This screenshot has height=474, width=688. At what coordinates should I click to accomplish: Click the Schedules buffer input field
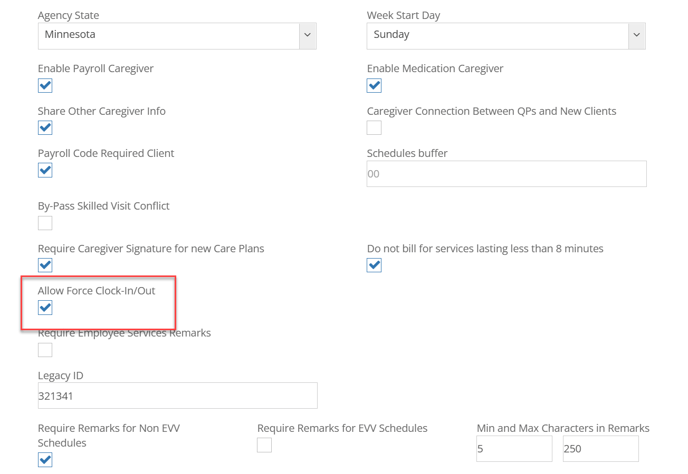pos(506,174)
